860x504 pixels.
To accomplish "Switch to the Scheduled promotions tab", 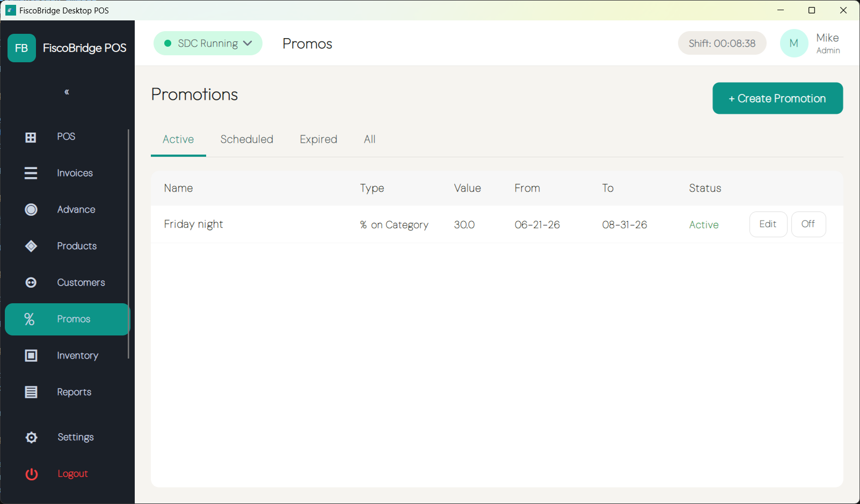I will point(247,140).
